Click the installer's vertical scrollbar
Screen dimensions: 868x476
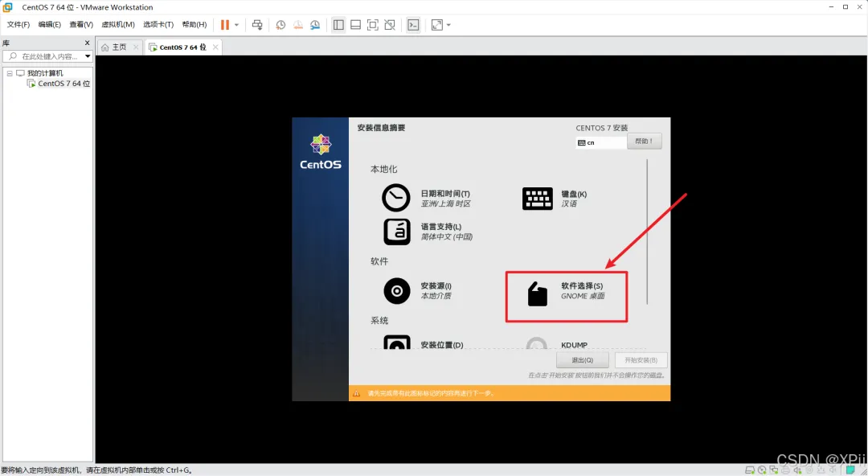(646, 231)
